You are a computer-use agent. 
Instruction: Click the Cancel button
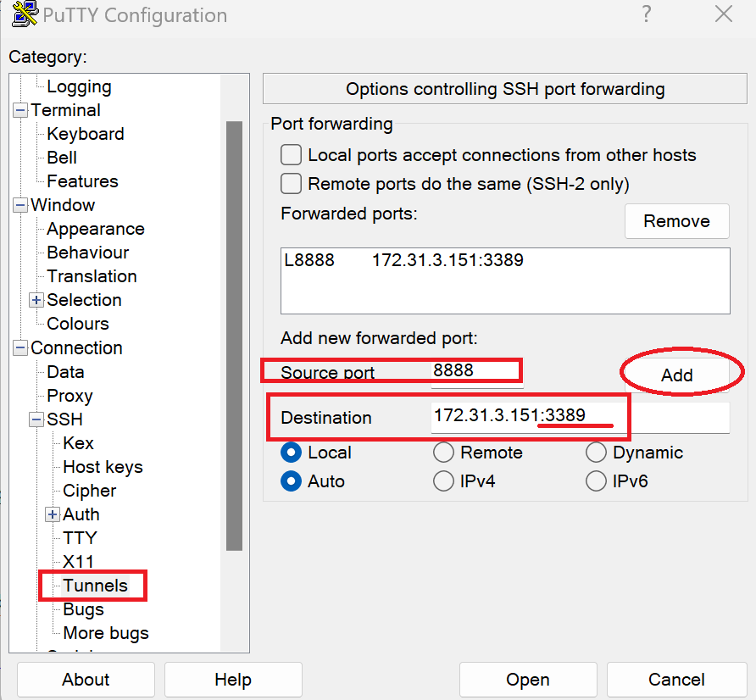click(677, 680)
